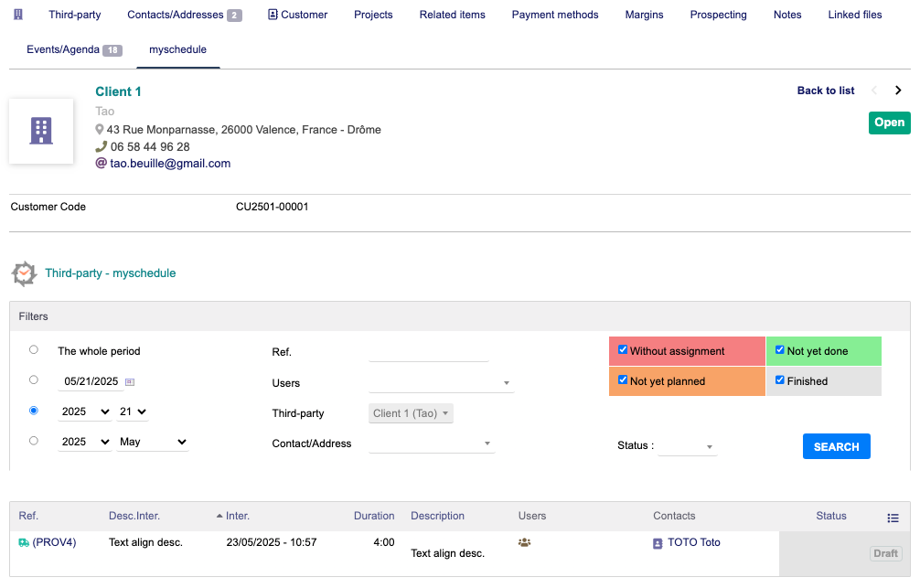Disable the Finished checkbox
The height and width of the screenshot is (588, 920).
pyautogui.click(x=780, y=380)
